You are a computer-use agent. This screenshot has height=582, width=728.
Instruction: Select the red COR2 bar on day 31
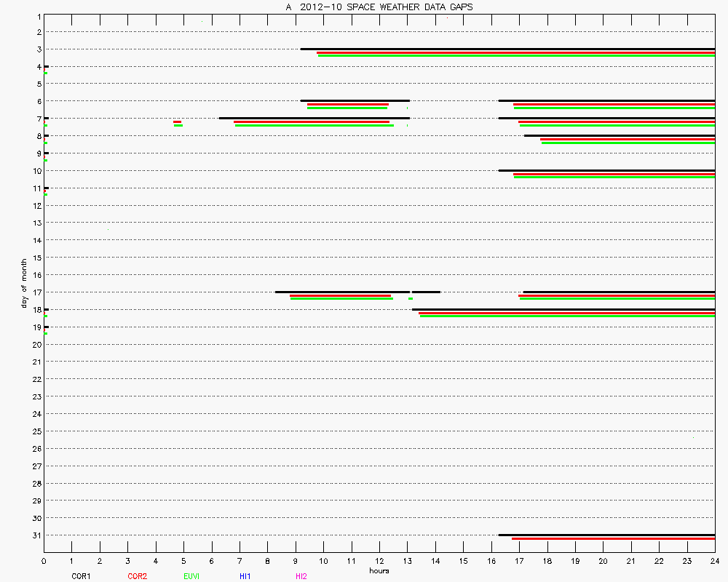tap(613, 538)
